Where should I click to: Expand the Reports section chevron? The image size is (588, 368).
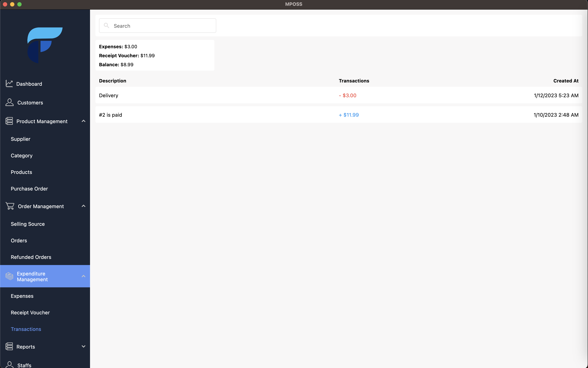[x=84, y=346]
